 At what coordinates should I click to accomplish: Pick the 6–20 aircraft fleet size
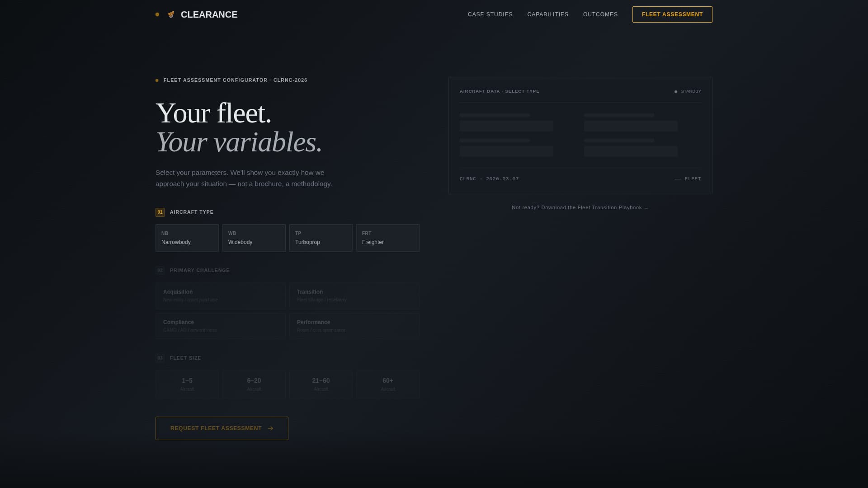(x=254, y=385)
